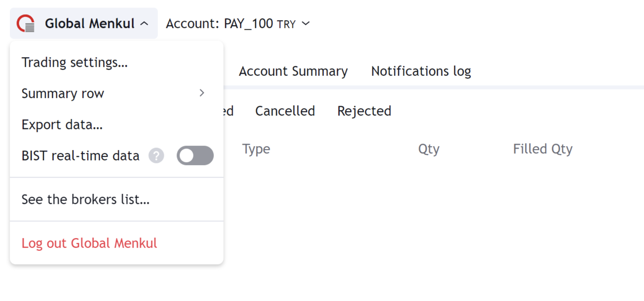
Task: Select the Summary row menu entry
Action: point(63,93)
